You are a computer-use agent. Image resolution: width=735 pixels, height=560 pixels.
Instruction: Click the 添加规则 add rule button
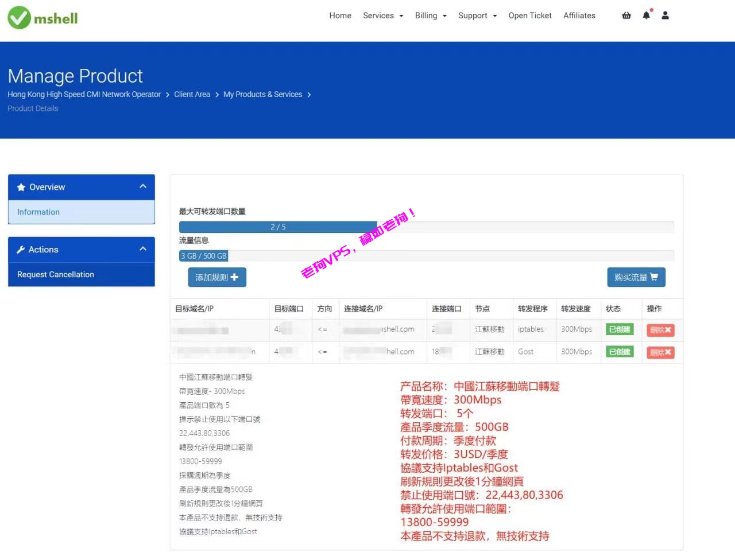pyautogui.click(x=217, y=277)
